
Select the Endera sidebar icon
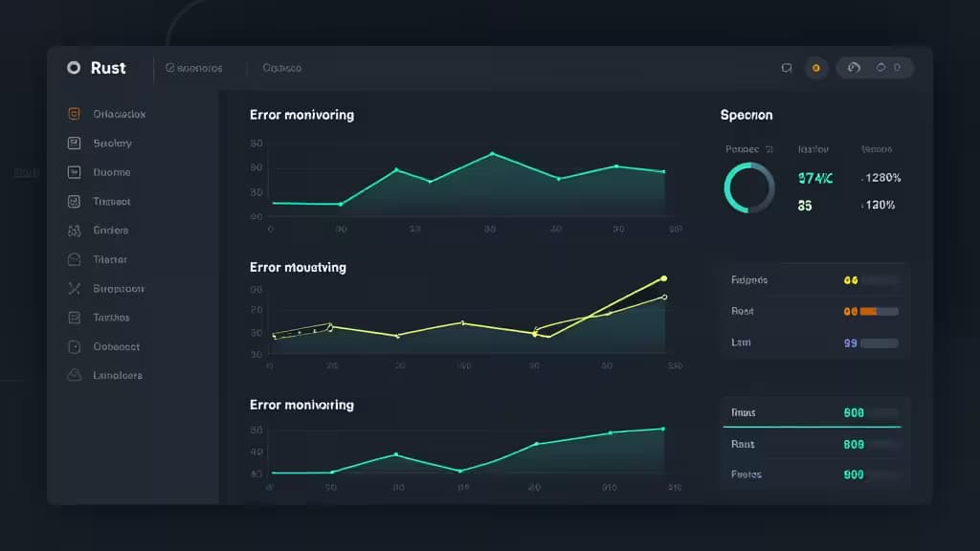(74, 231)
